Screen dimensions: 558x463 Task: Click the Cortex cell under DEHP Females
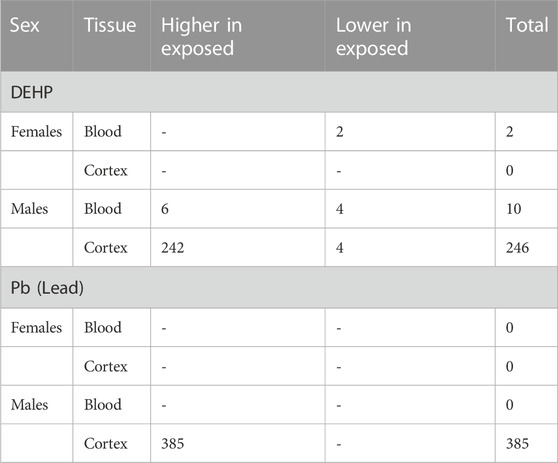coord(106,170)
